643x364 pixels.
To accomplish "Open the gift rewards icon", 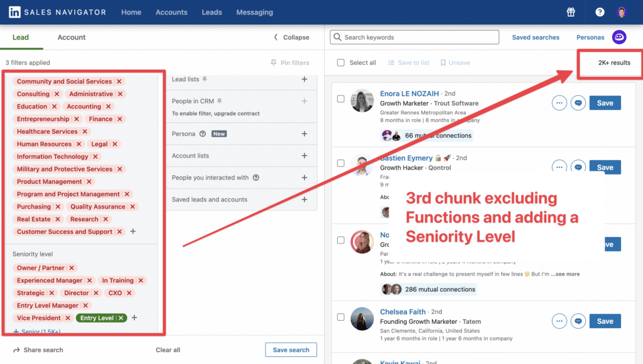I will 571,13.
